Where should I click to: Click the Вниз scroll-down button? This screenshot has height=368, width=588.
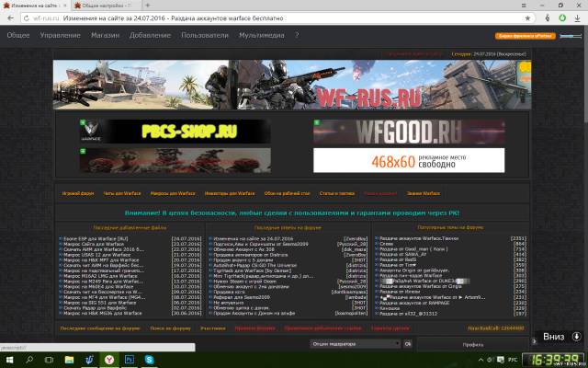tap(560, 337)
